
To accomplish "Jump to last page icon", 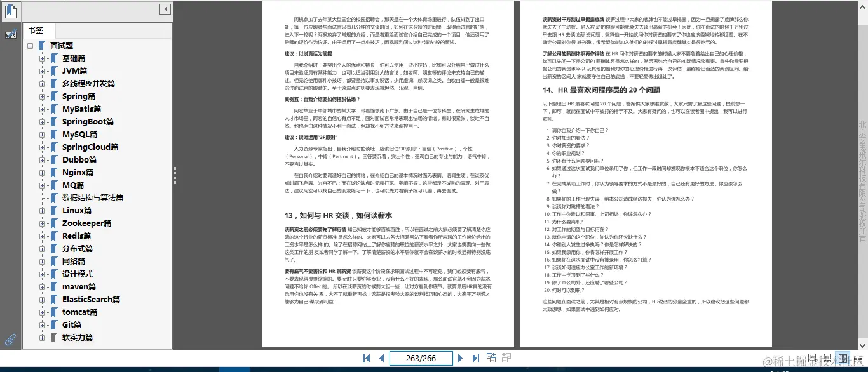I will click(x=475, y=359).
